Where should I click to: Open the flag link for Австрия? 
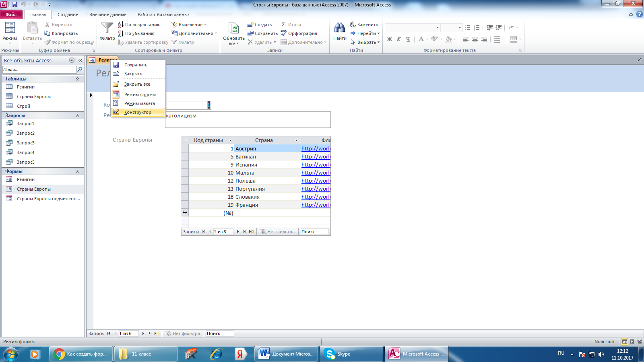click(x=316, y=148)
